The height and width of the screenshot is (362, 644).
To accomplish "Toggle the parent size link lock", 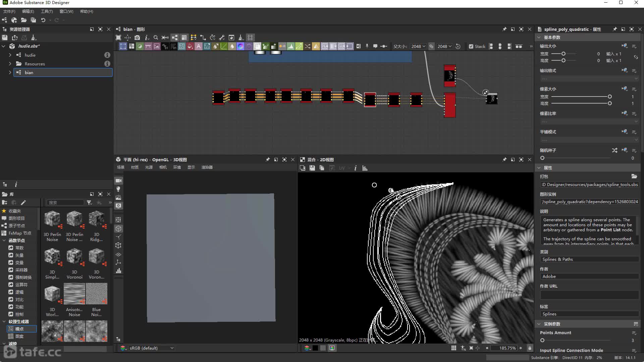I will pos(431,47).
